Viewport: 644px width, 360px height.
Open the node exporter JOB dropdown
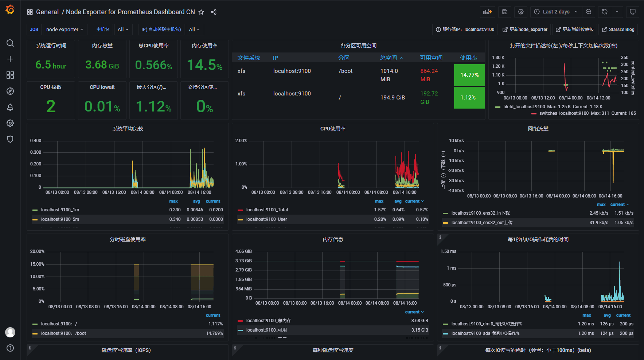pyautogui.click(x=65, y=30)
